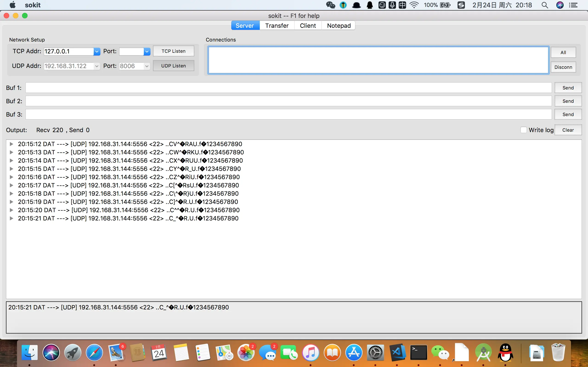Click the Clear output button
588x367 pixels.
[568, 130]
